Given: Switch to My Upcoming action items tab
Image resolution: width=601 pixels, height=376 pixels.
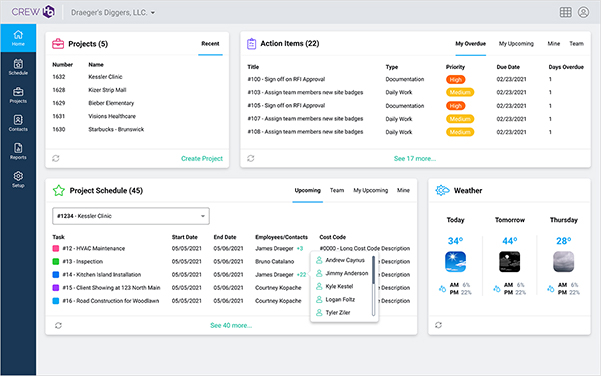Looking at the screenshot, I should (516, 44).
